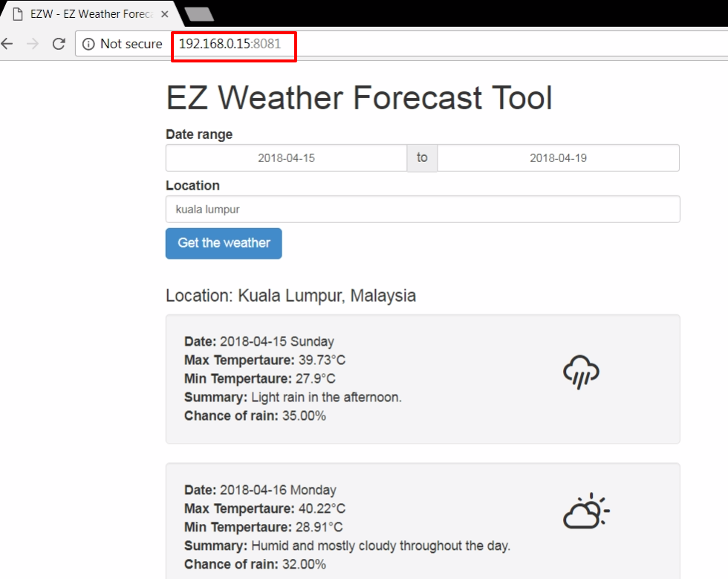
Task: Click the rain cloud weather icon
Action: pyautogui.click(x=581, y=371)
